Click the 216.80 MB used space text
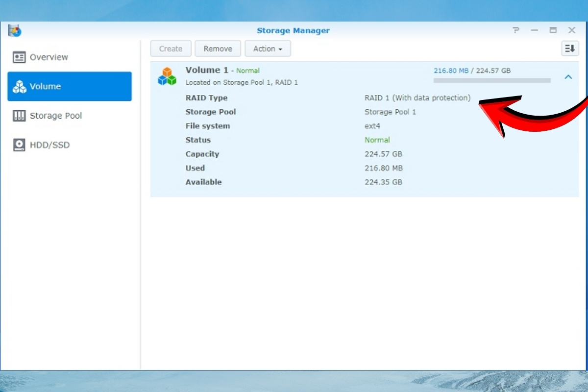588x392 pixels. 451,71
